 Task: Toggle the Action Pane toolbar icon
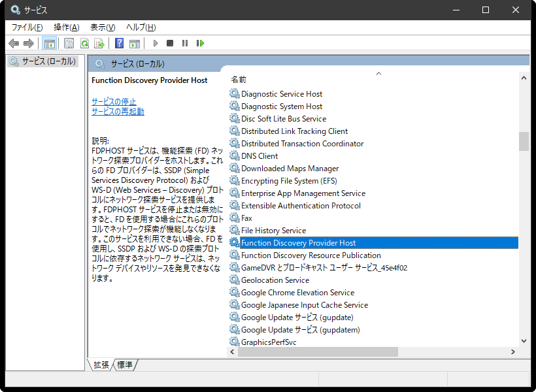click(x=135, y=43)
